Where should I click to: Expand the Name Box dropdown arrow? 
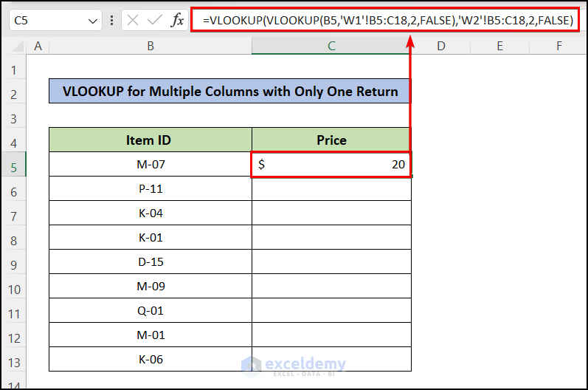pos(93,21)
